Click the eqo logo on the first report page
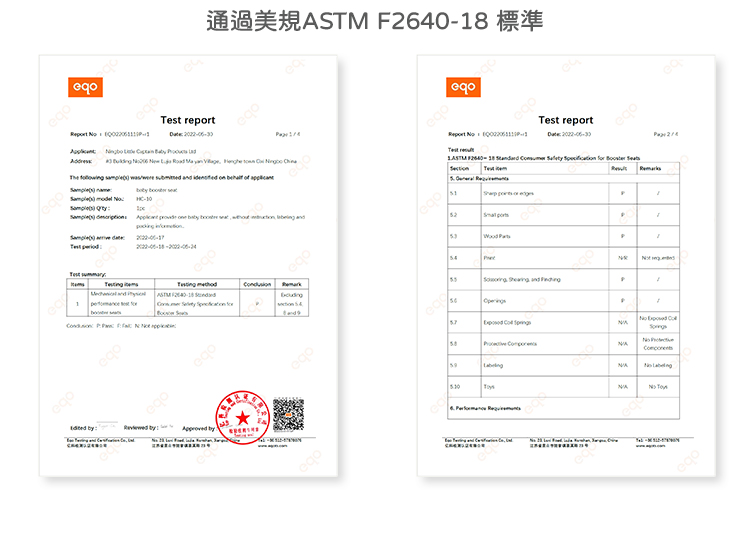The width and height of the screenshot is (750, 540). click(85, 88)
